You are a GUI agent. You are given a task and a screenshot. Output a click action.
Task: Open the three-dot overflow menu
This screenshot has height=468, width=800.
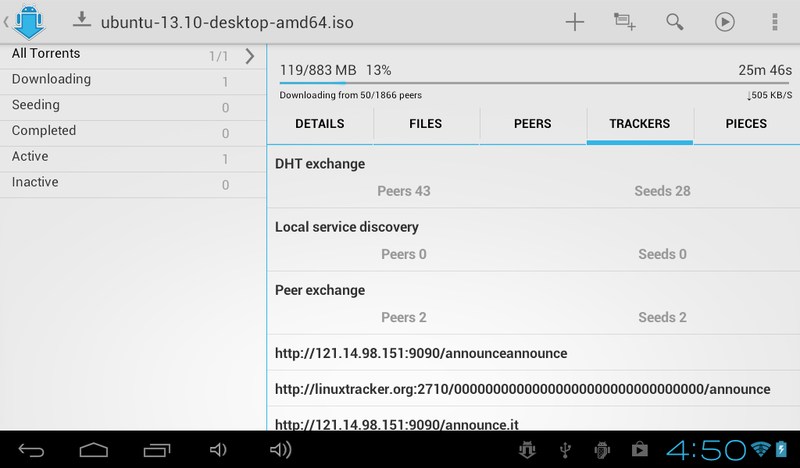774,22
